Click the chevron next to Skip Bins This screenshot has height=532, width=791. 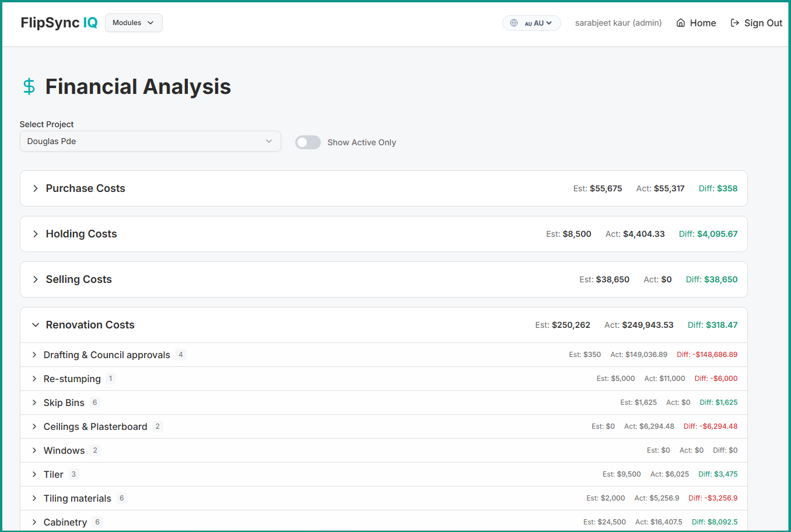(34, 402)
